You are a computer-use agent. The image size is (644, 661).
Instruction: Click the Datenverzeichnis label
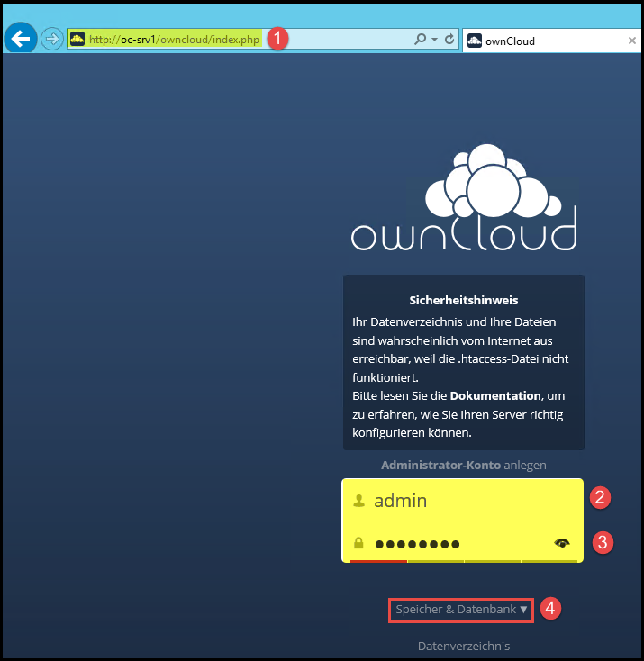463,646
